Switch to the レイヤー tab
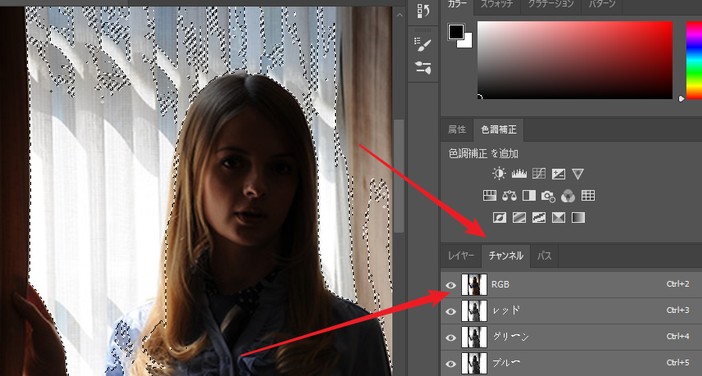Image resolution: width=702 pixels, height=376 pixels. [x=461, y=256]
